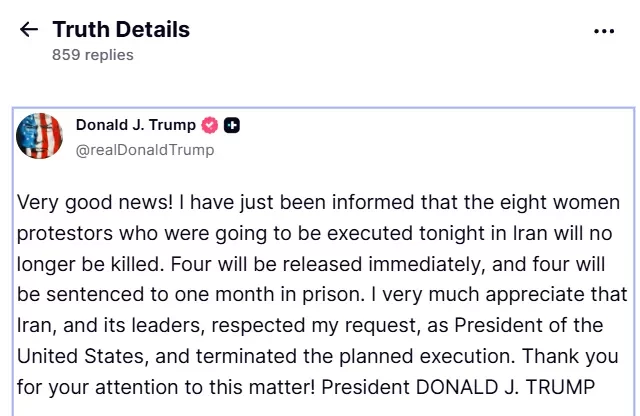Click the black plus badge beside name
640x416 pixels.
(x=232, y=126)
